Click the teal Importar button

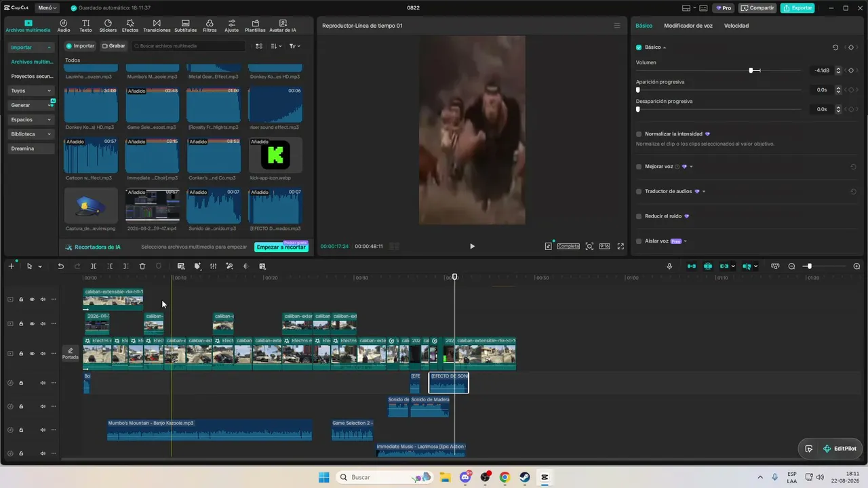81,46
